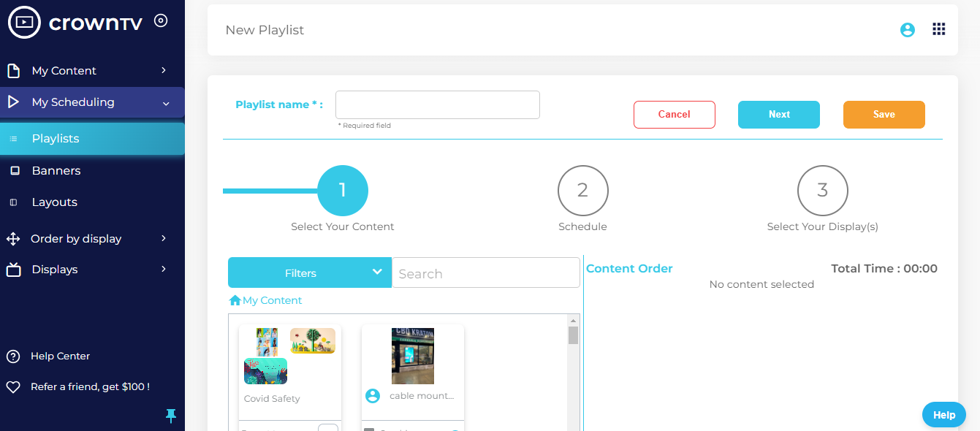
Task: Click the Playlists list icon in sidebar
Action: [12, 138]
